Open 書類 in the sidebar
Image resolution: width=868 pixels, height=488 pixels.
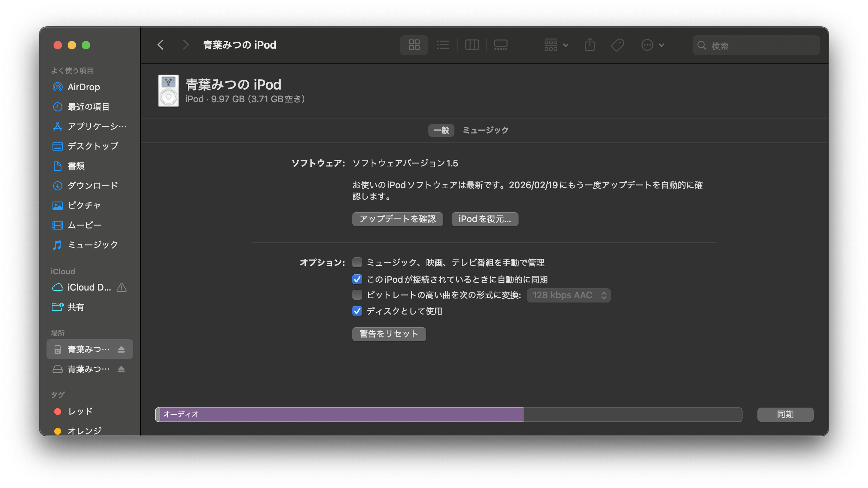tap(89, 166)
